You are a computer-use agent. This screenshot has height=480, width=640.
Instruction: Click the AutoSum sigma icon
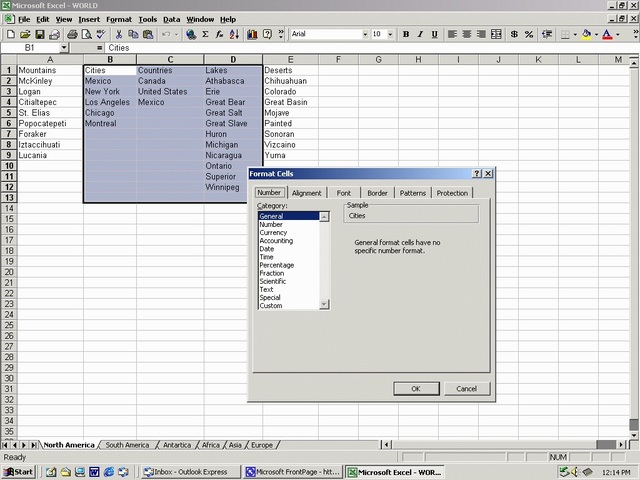coord(205,34)
